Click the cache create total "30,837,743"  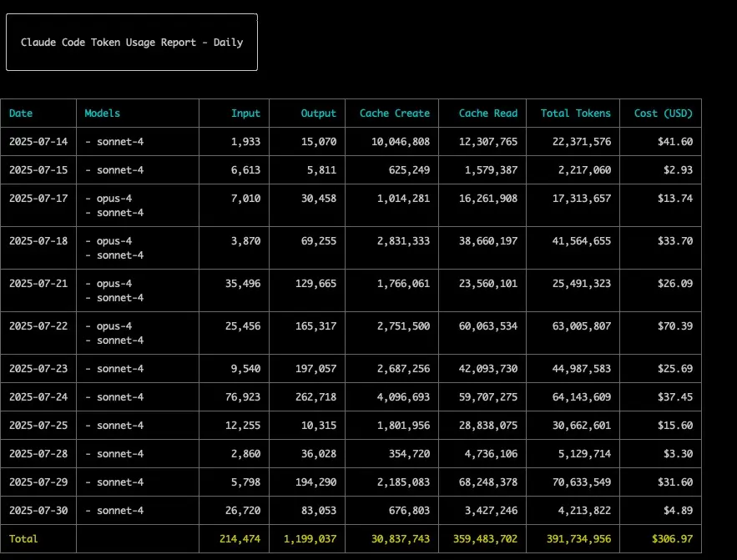[x=401, y=539]
